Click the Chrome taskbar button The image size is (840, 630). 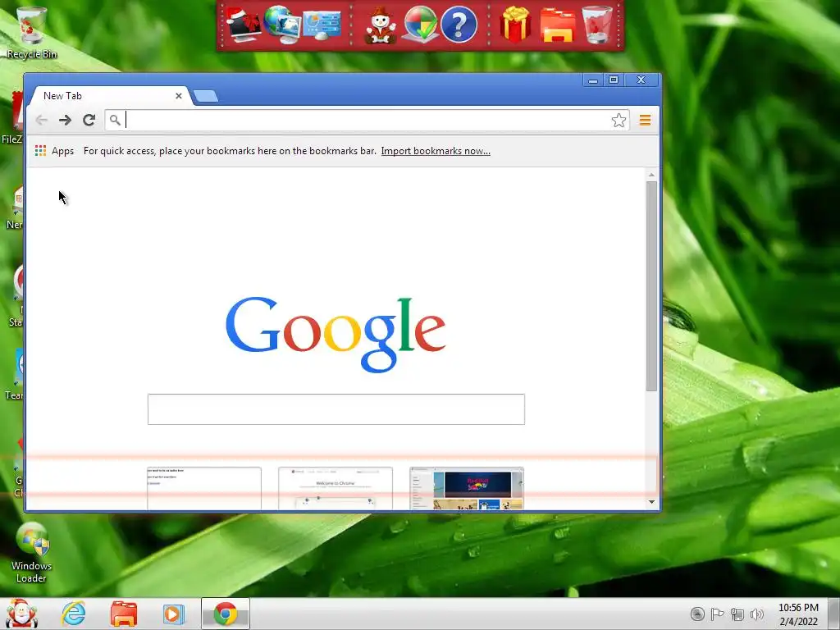tap(226, 614)
